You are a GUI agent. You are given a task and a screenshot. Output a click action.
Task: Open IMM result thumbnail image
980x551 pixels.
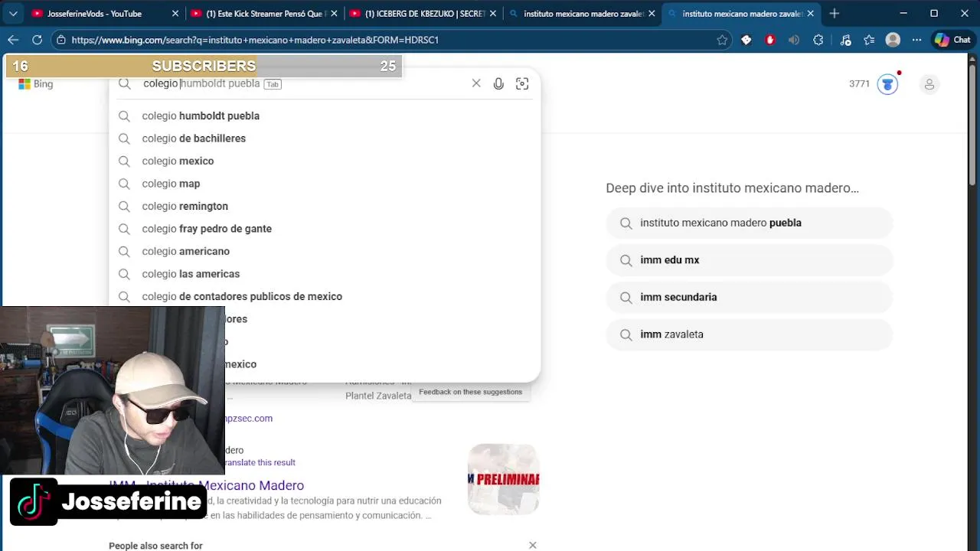[x=504, y=479]
